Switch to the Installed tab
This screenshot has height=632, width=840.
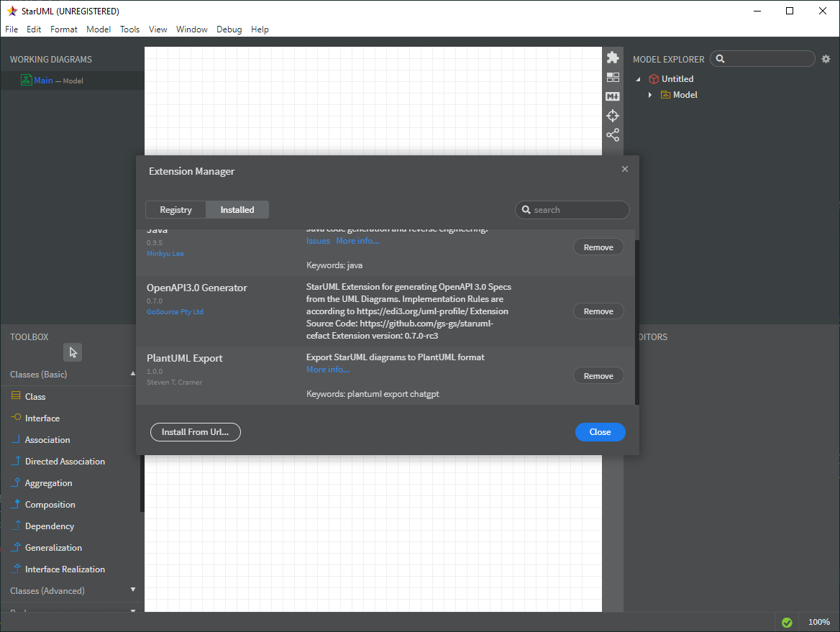point(237,210)
